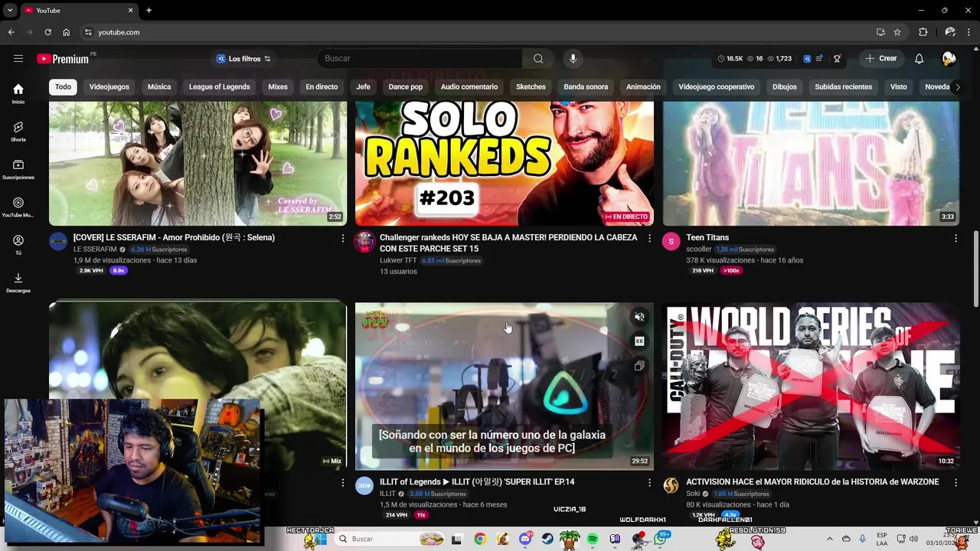Screen dimensions: 980x551
Task: Open the YouTube guide hamburger menu
Action: pyautogui.click(x=18, y=59)
